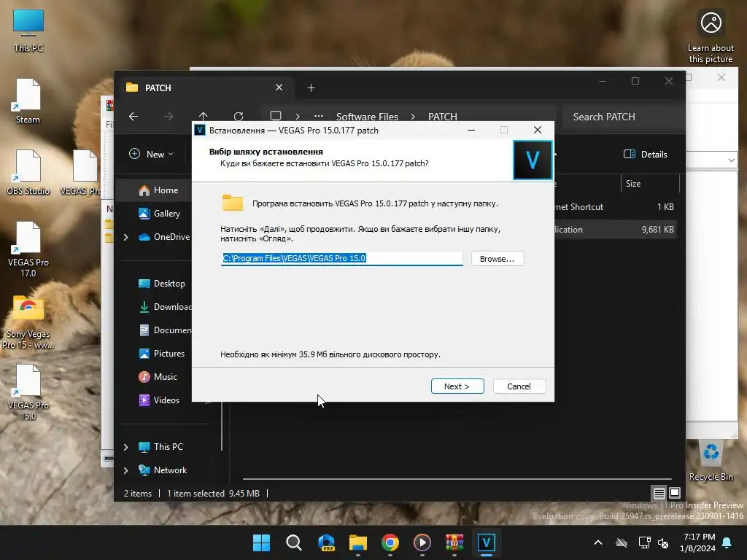Go back in File Explorer PATCH window
Viewport: 747px width, 560px height.
click(x=133, y=116)
